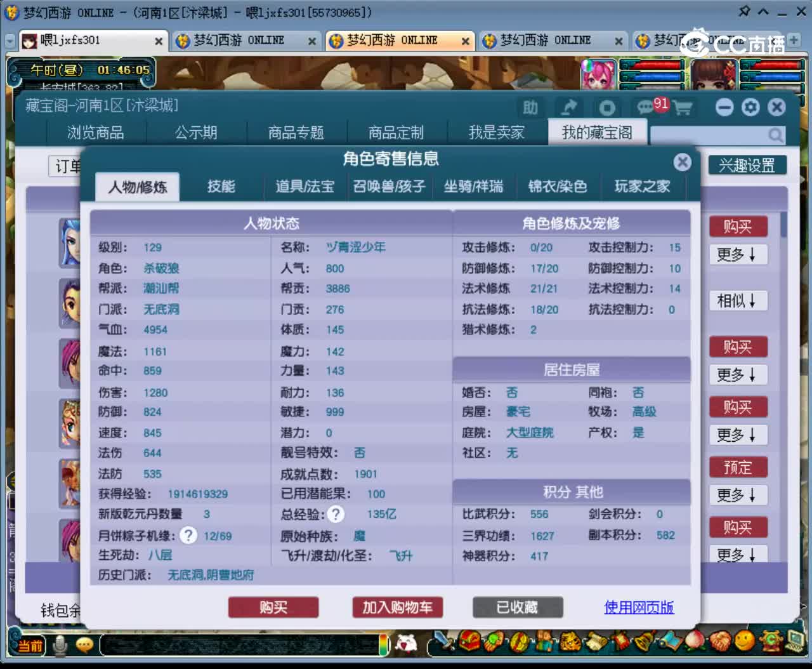Click the pin window icon in title bar
Screen dimensions: 812x669
[744, 11]
